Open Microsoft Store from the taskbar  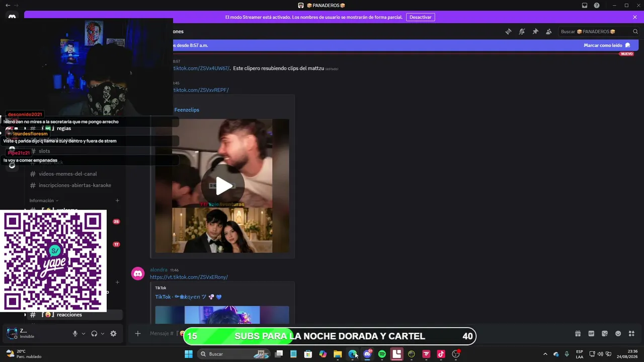click(x=308, y=354)
